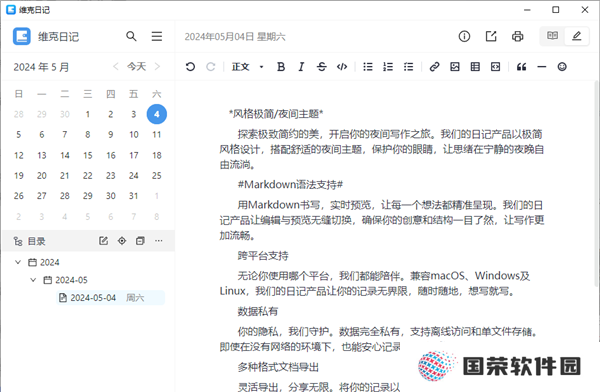Switch to reading view mode

552,36
